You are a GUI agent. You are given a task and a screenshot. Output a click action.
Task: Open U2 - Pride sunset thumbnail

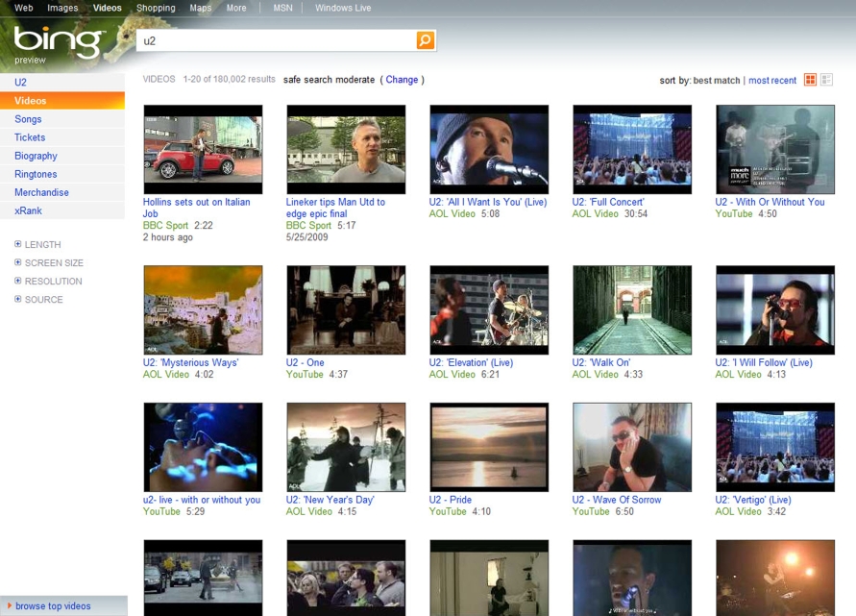click(x=489, y=447)
